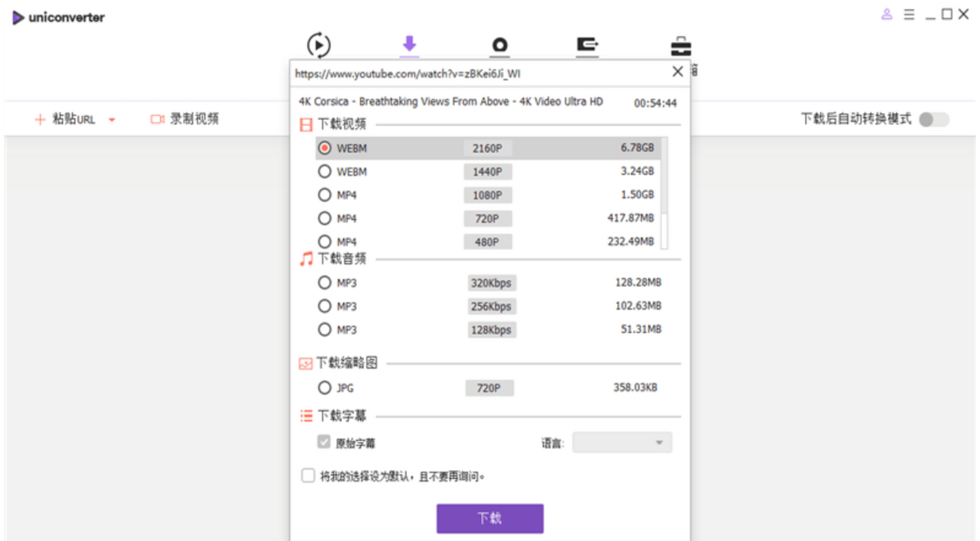The image size is (980, 541).
Task: Click the 128.28MB file size
Action: [x=638, y=283]
